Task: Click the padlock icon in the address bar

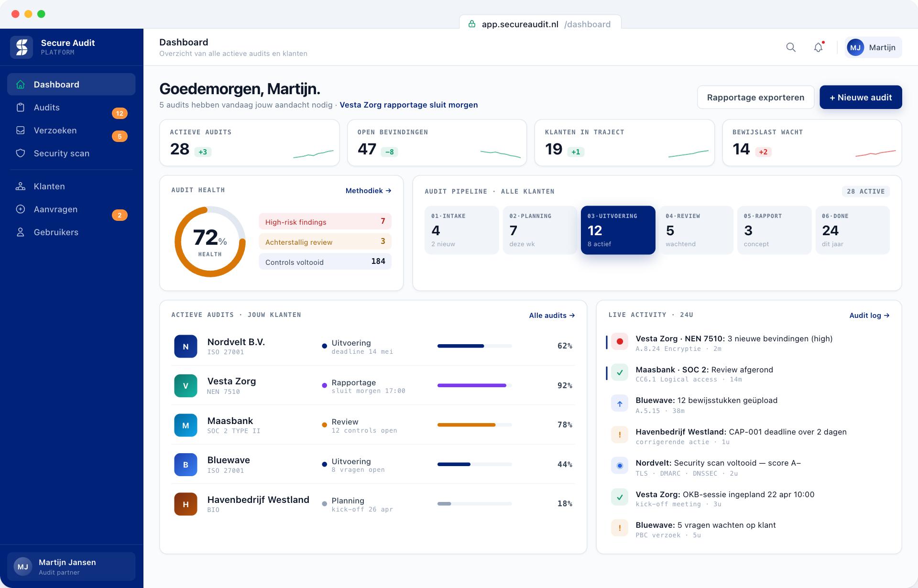Action: click(472, 24)
